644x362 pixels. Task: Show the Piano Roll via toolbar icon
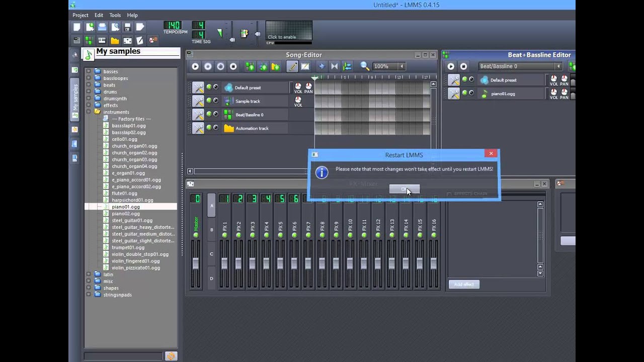point(102,40)
